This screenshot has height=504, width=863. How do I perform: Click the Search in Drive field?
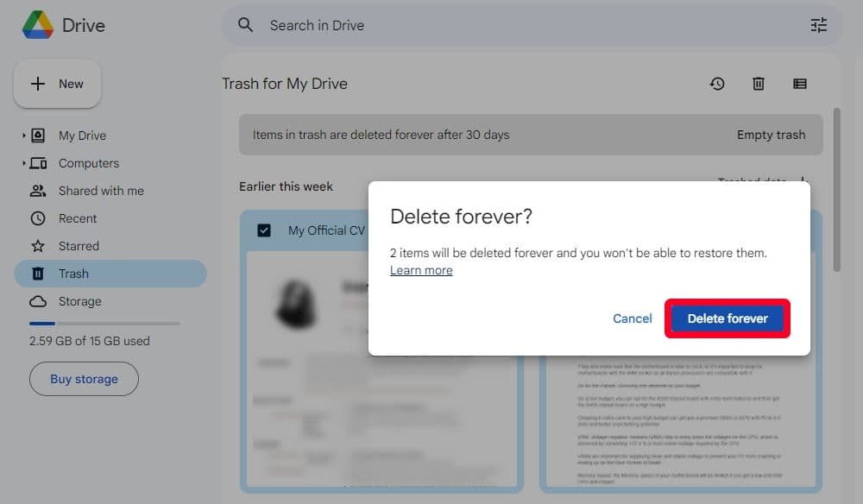tap(518, 25)
